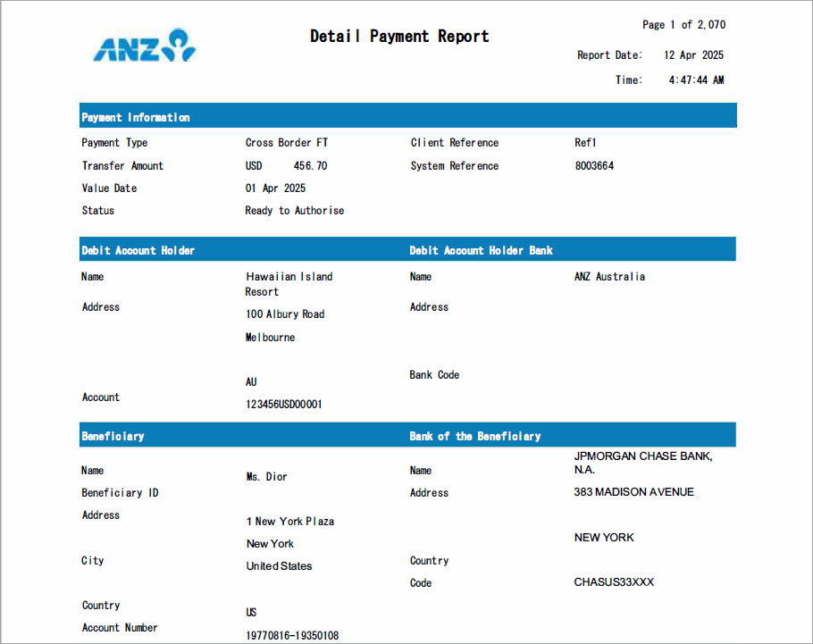This screenshot has height=644, width=813.
Task: Select the beneficiary name Ms. Dior
Action: 266,476
